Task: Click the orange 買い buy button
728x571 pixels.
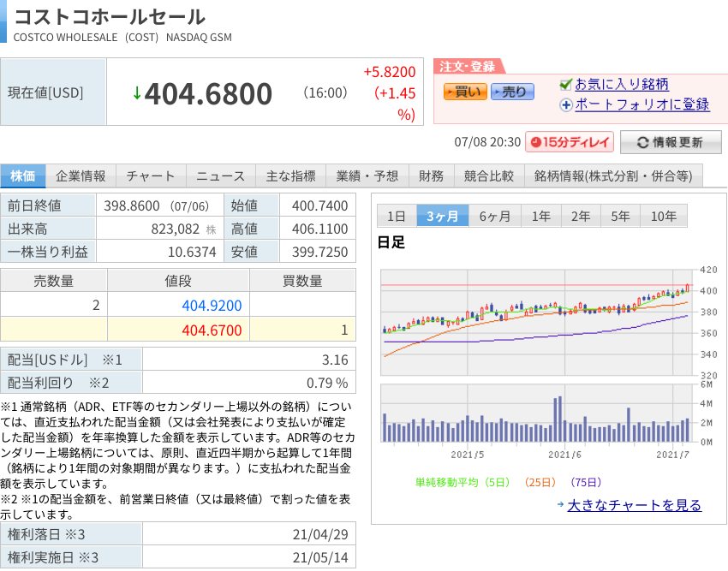Action: click(465, 92)
